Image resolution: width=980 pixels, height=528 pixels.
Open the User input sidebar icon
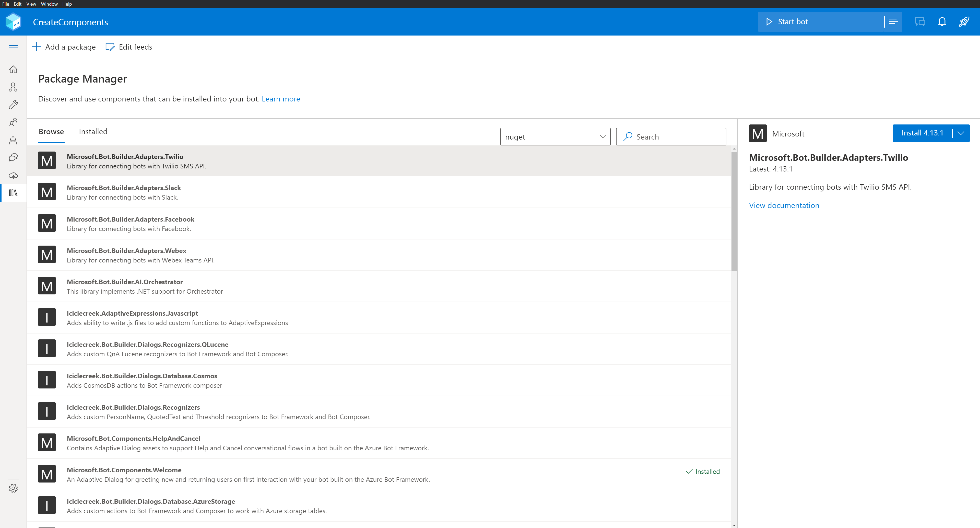point(13,122)
